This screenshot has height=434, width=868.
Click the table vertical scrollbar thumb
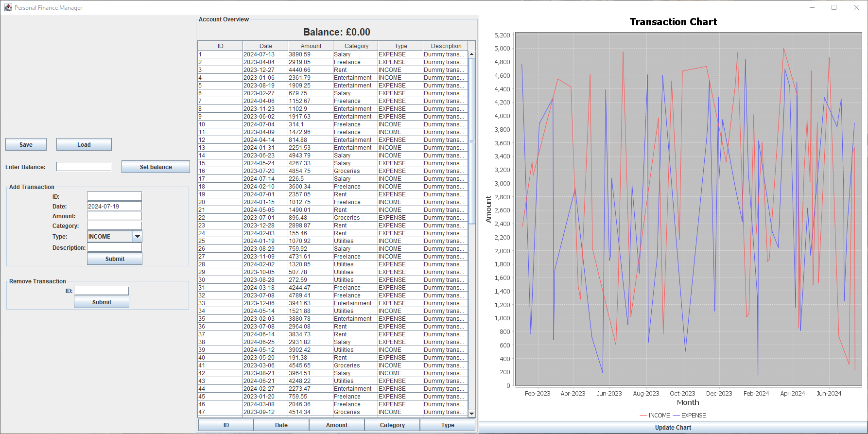[471, 141]
